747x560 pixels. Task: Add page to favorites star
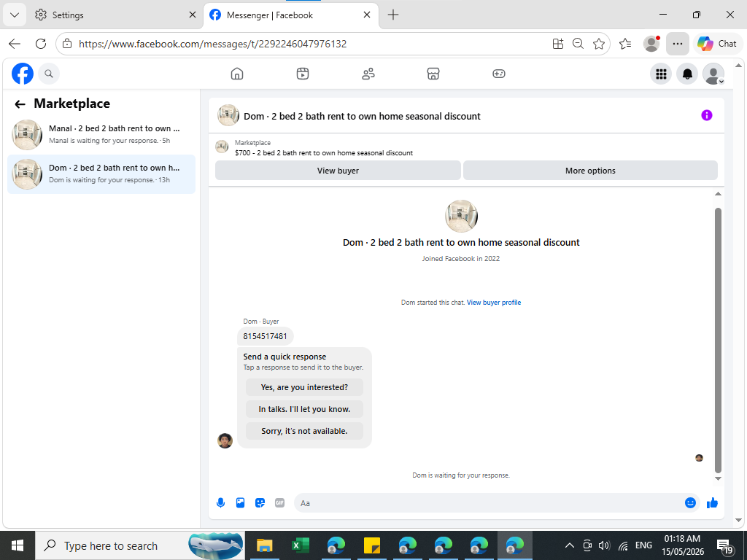coord(599,44)
